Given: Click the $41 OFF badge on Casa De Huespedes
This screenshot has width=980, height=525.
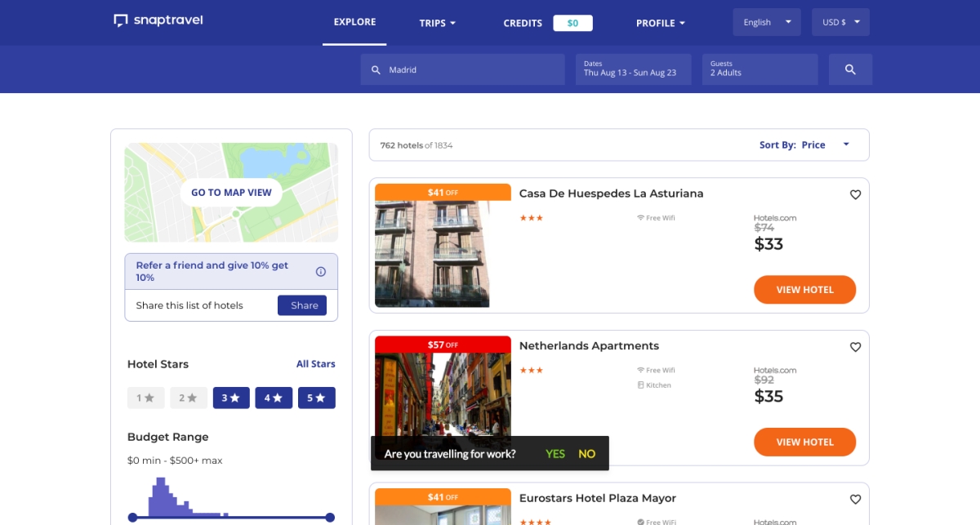Looking at the screenshot, I should (x=443, y=193).
